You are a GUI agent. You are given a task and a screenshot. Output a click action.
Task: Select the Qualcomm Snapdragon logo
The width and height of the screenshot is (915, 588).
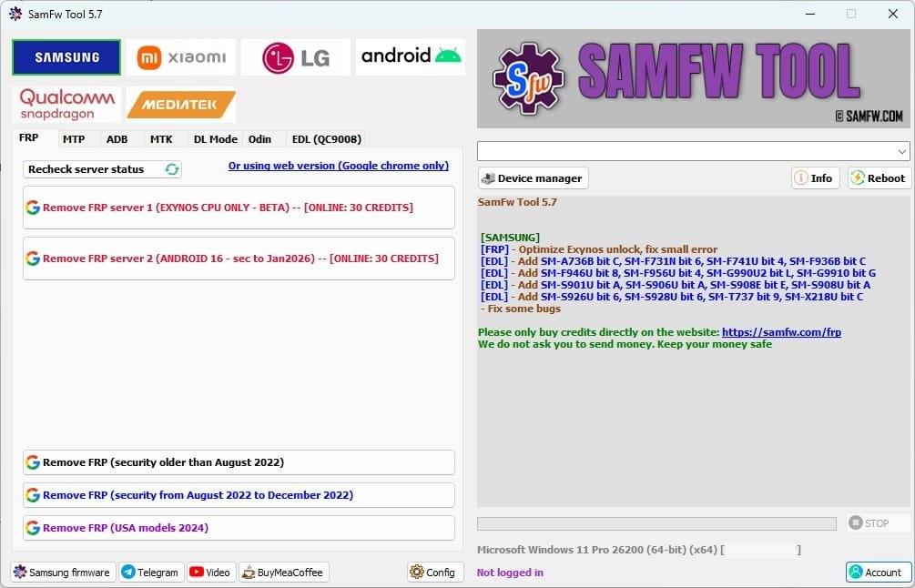66,105
